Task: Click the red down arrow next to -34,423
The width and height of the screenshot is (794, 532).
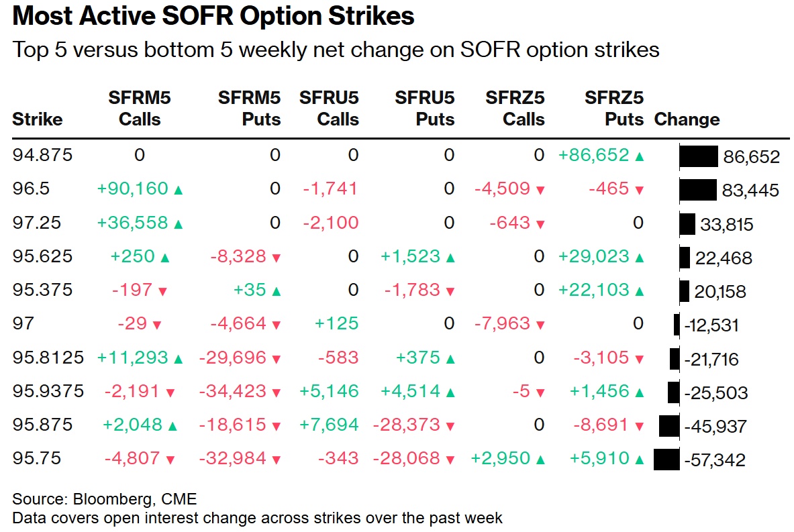Action: click(x=275, y=392)
